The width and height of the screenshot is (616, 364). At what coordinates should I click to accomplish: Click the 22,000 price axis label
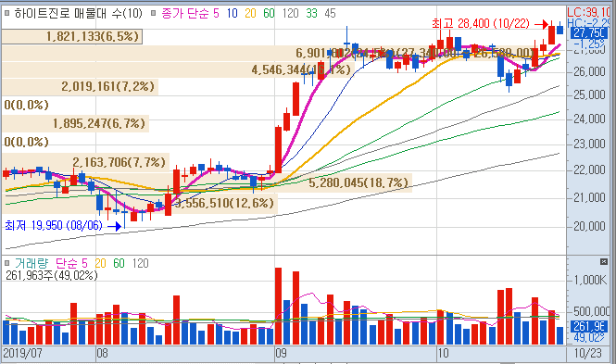590,170
